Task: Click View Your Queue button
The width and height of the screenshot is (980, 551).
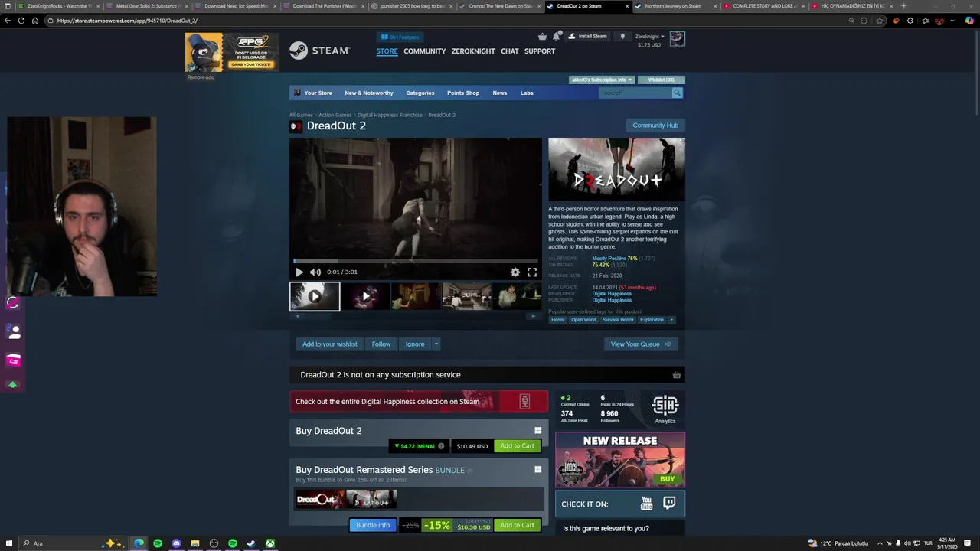Action: (641, 344)
